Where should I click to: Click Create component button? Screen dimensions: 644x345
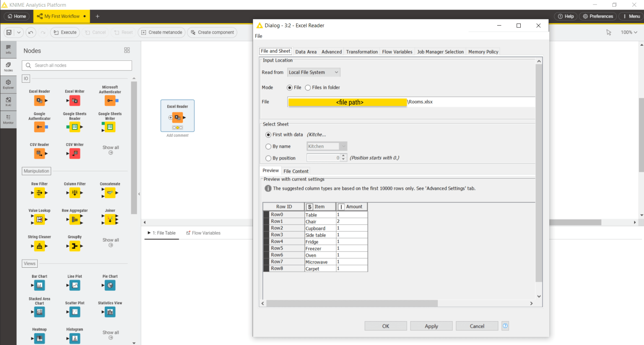pyautogui.click(x=212, y=32)
